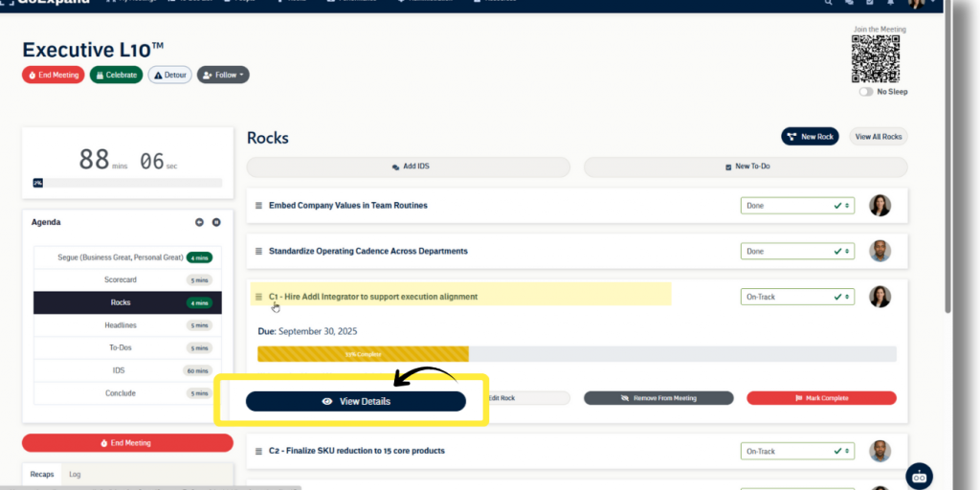980x490 pixels.
Task: Click the next agenda section arrow icon
Action: [x=216, y=222]
